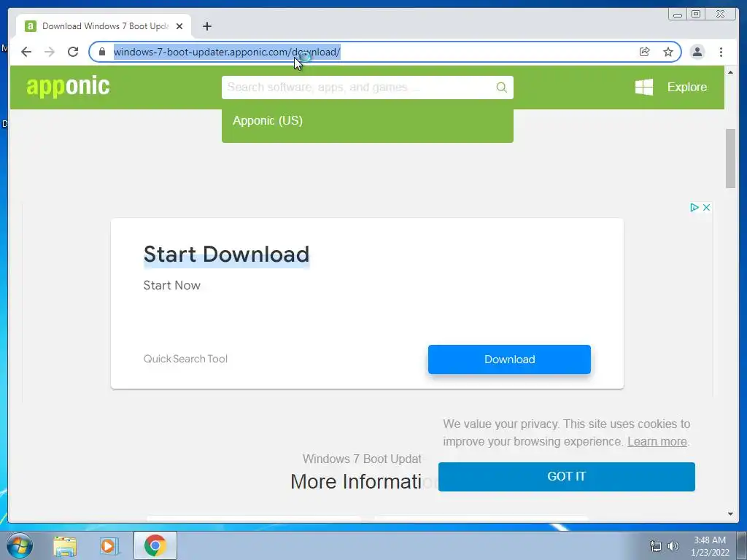Restore down the Chrome window
Viewport: 747px width, 560px height.
point(695,15)
